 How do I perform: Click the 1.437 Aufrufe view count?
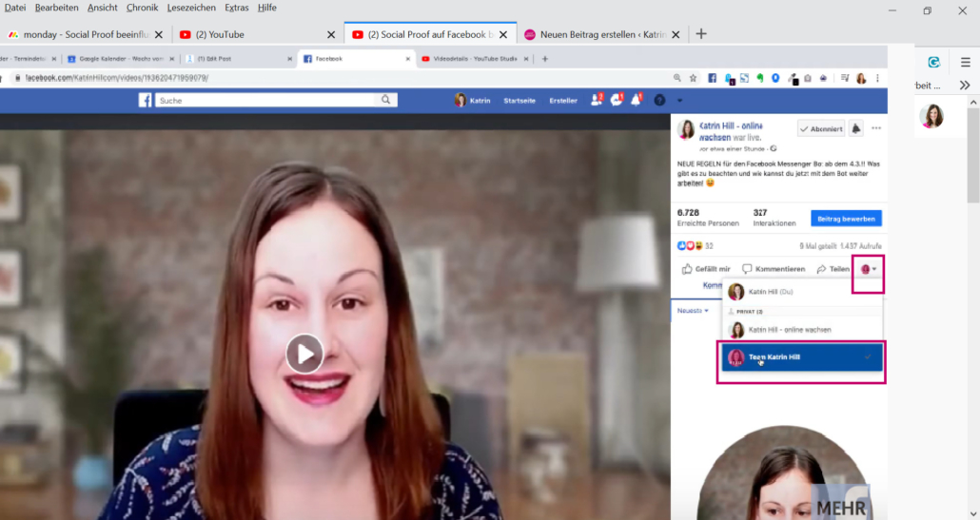861,246
